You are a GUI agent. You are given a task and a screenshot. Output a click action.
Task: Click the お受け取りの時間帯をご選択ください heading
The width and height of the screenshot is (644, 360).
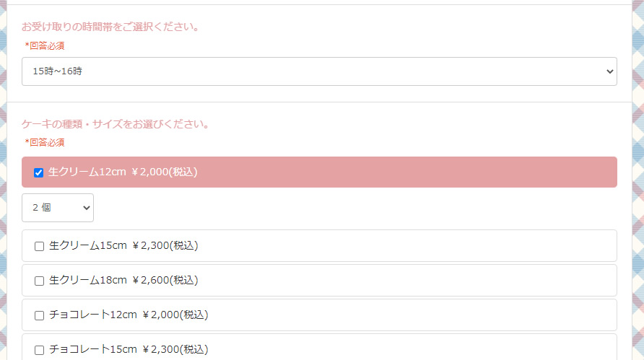(110, 27)
